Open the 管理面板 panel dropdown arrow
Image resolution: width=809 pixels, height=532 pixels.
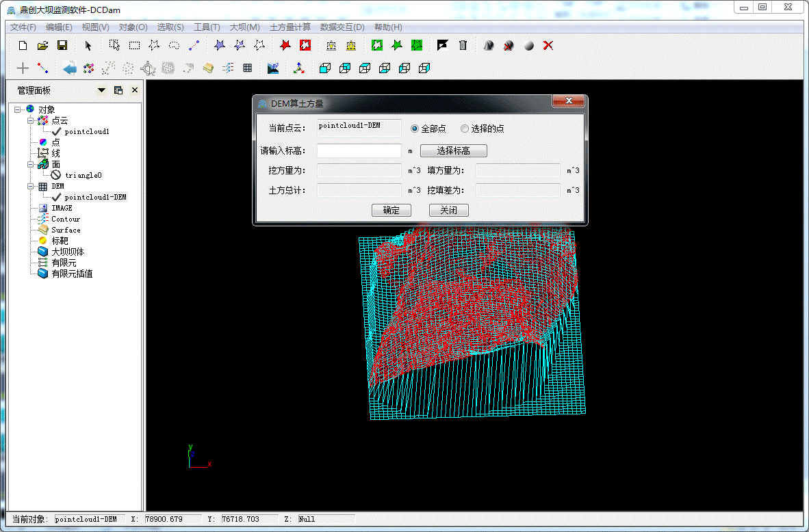click(x=102, y=90)
